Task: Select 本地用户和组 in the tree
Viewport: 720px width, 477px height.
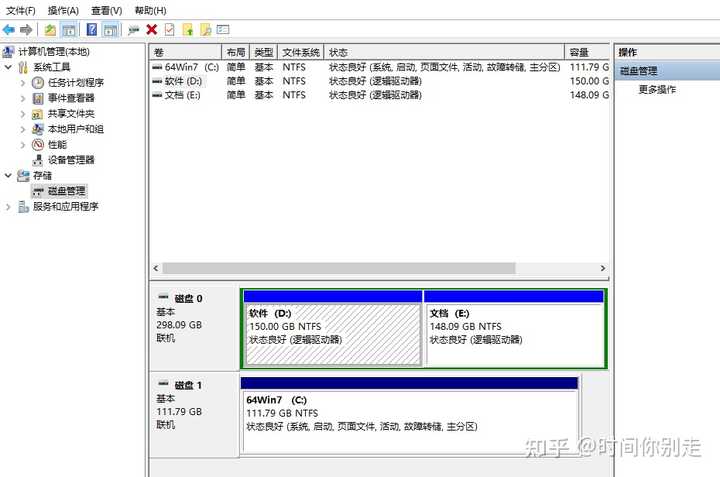Action: pos(76,129)
